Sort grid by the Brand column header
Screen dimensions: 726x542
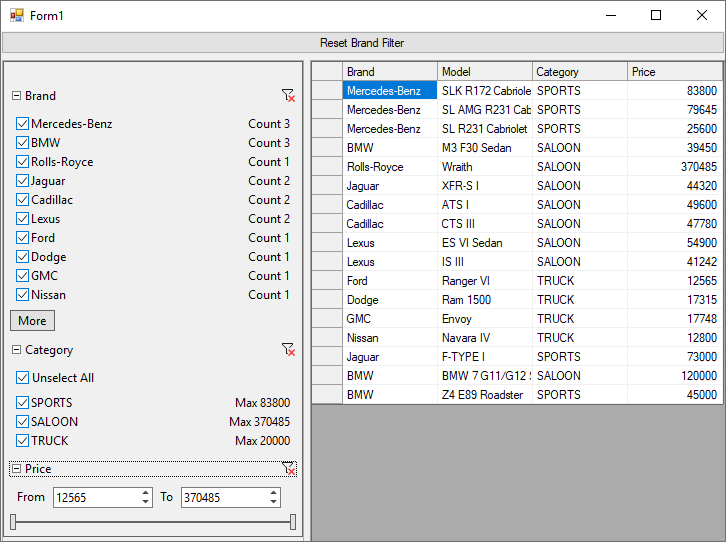tap(390, 72)
